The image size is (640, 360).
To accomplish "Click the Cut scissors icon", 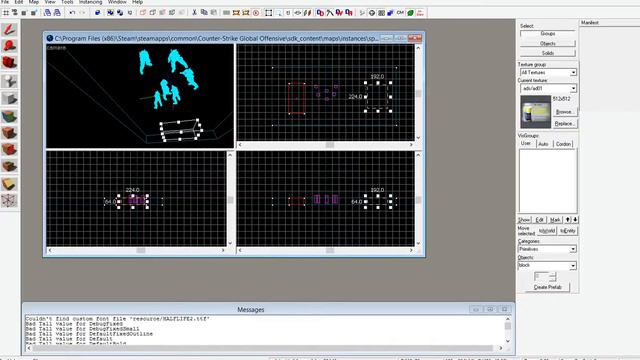I will pos(194,13).
